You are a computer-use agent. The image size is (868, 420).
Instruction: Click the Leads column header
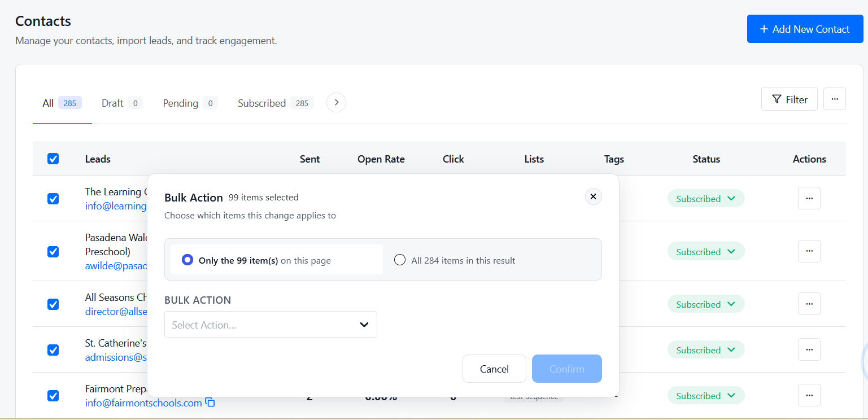click(98, 159)
